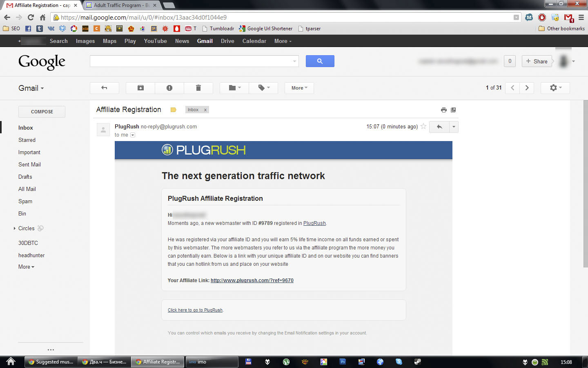Go to newer conversation arrow
The image size is (588, 368).
pos(512,88)
